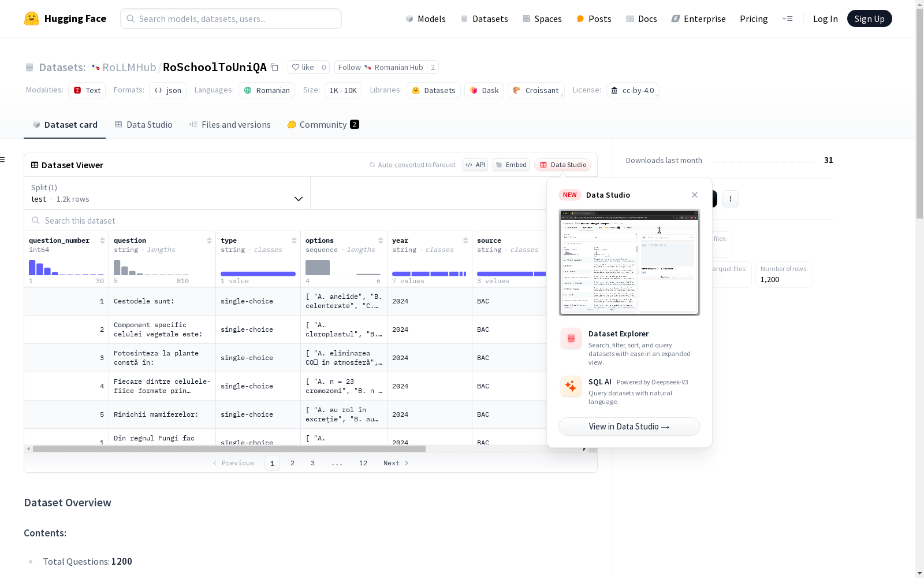924x578 pixels.
Task: Select page 1 in pagination
Action: click(x=272, y=463)
